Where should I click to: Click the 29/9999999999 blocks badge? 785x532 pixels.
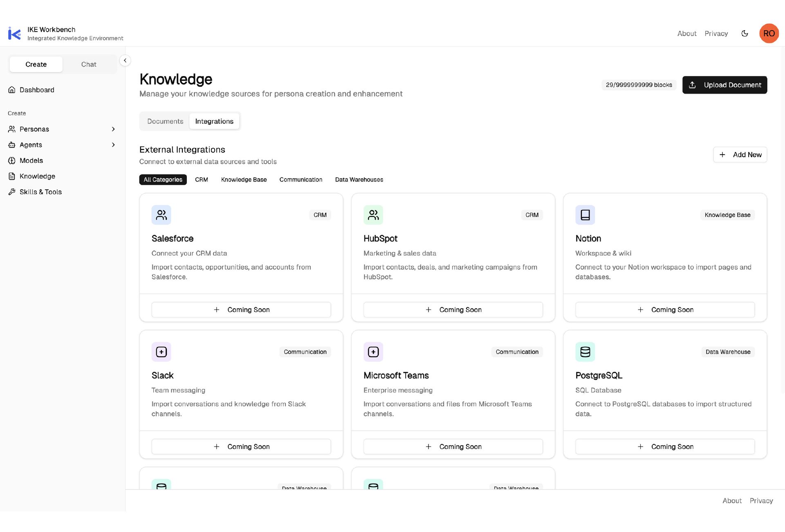point(639,85)
